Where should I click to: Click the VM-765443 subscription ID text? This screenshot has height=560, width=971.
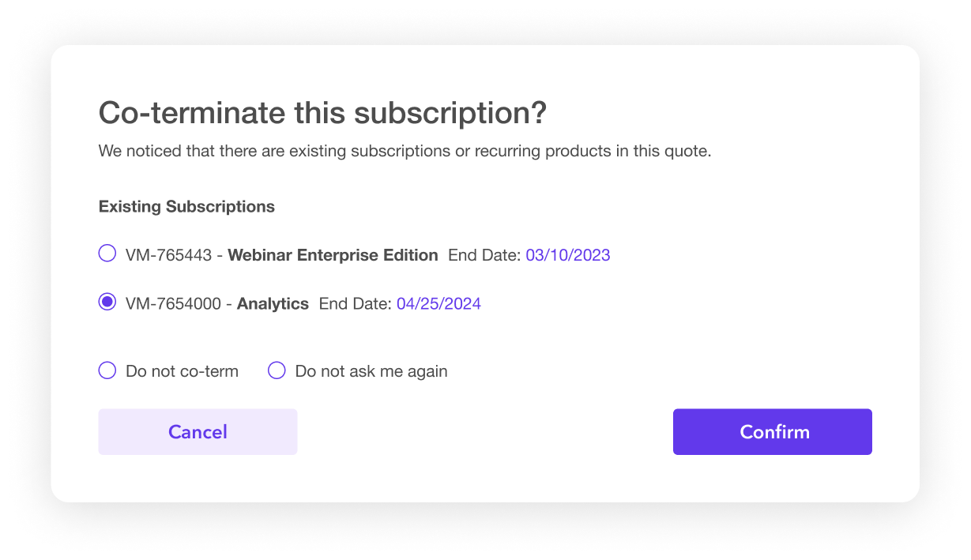(x=170, y=255)
